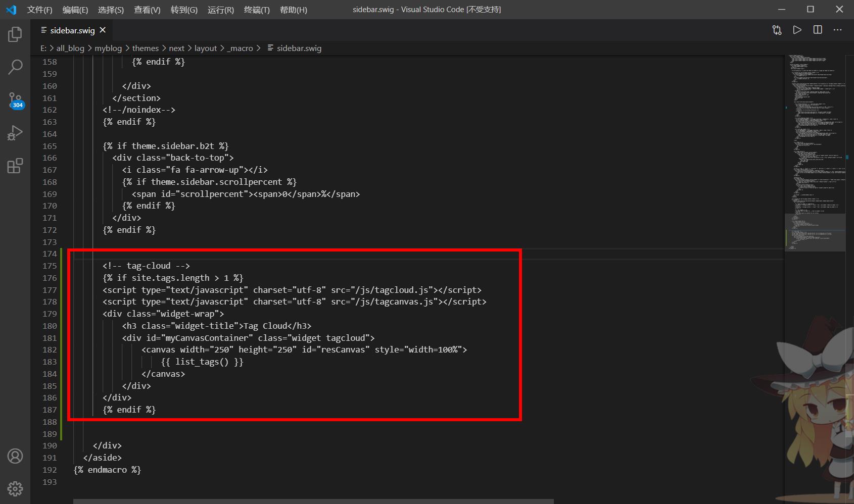Viewport: 854px width, 504px height.
Task: Open the Manage gear menu
Action: click(15, 488)
